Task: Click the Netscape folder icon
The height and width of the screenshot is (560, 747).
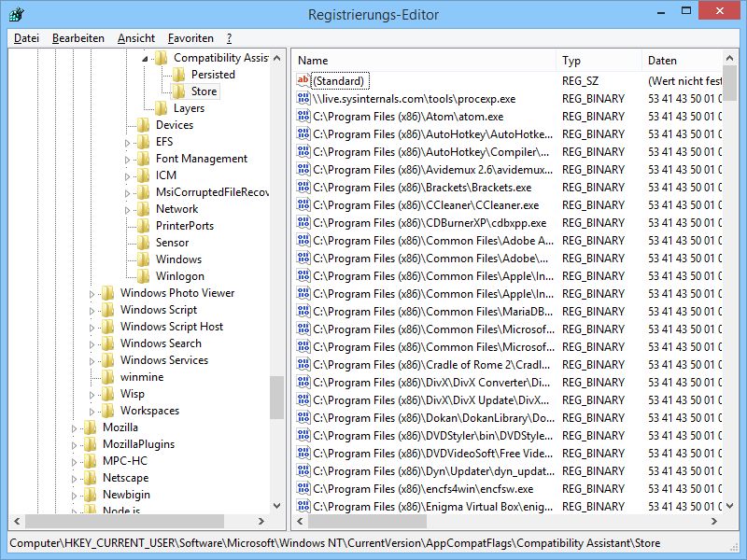Action: (91, 478)
